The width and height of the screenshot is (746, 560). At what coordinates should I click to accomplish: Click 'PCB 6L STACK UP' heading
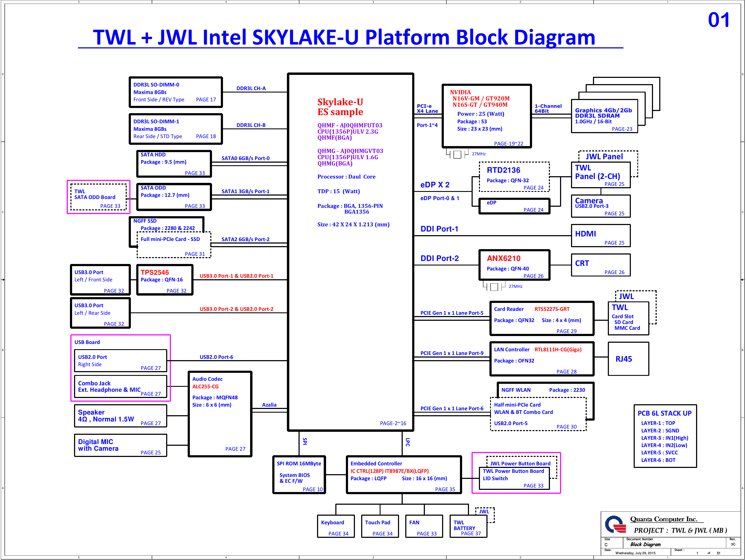(664, 413)
